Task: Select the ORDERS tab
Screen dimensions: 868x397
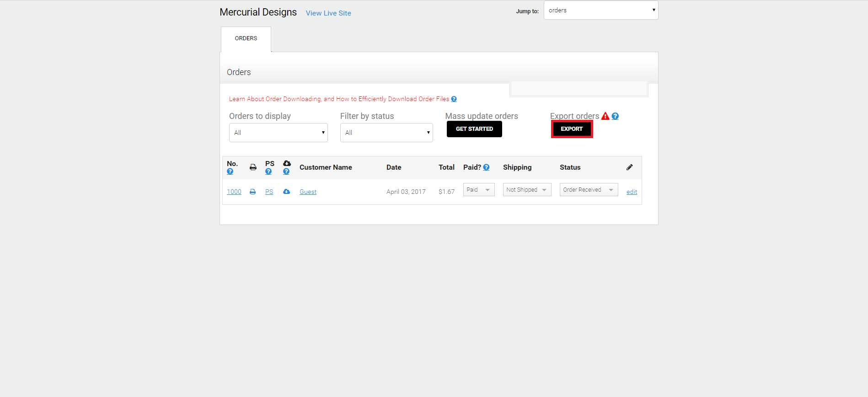Action: [246, 39]
